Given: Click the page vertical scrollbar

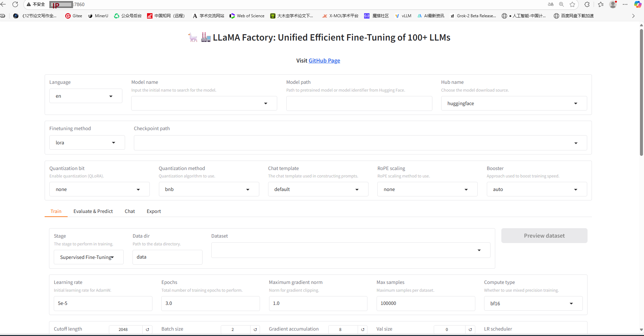Looking at the screenshot, I should (641, 92).
